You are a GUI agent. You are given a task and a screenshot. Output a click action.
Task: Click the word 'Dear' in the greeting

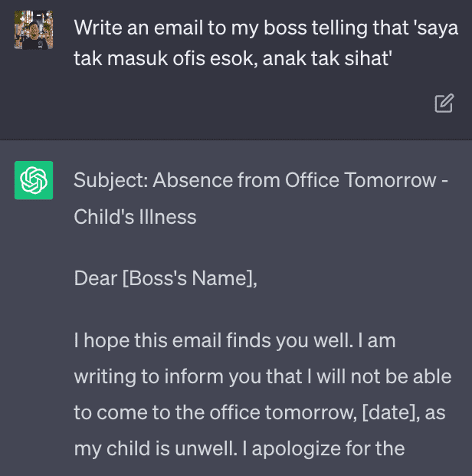tap(96, 278)
